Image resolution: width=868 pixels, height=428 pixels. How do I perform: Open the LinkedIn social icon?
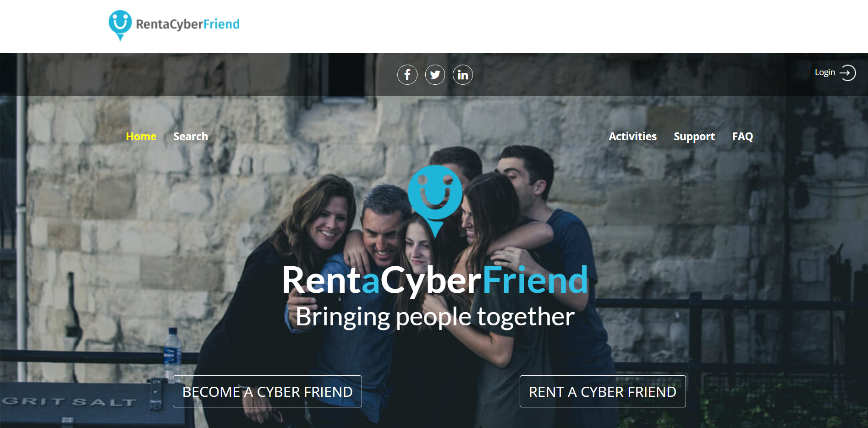[463, 75]
